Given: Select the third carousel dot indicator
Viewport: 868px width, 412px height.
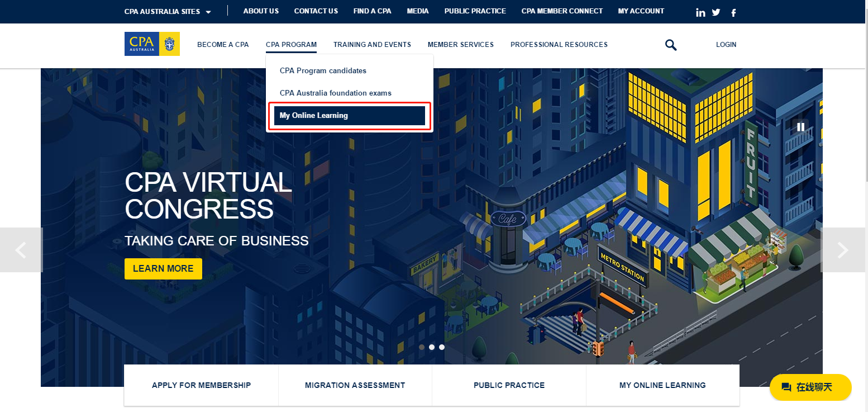Looking at the screenshot, I should point(442,347).
